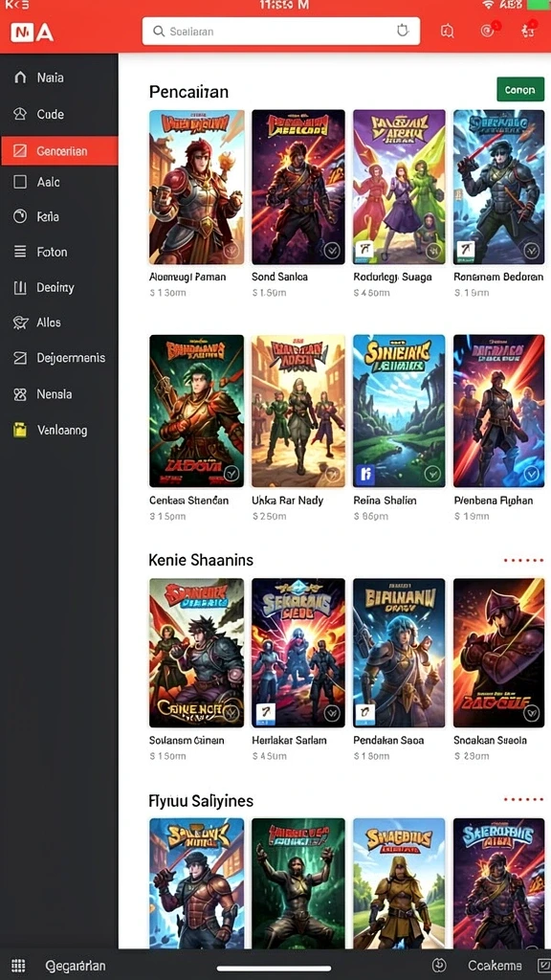Toggle check circle on Solansm Ginen cover
This screenshot has width=551, height=980.
(x=231, y=713)
